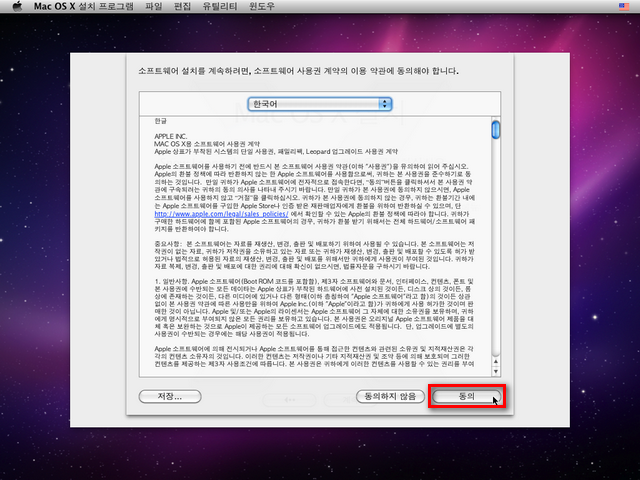Expand the 한국어 language dropdown
This screenshot has height=480, width=640.
320,104
